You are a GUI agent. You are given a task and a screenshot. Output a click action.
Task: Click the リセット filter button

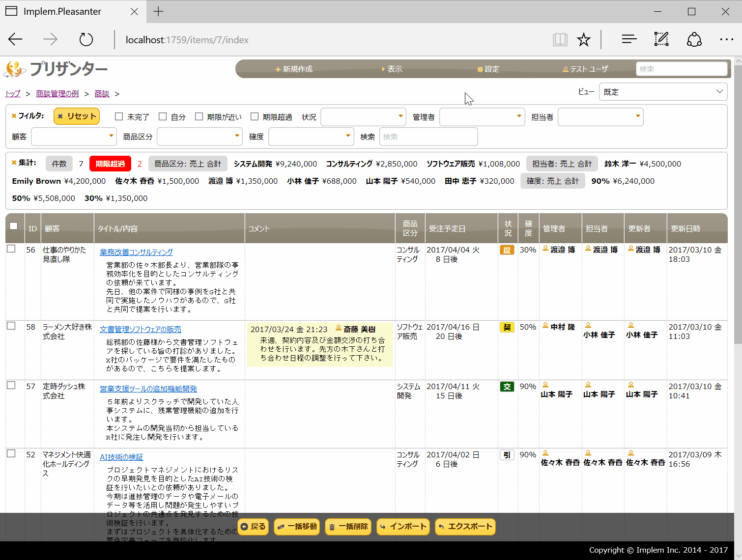77,116
